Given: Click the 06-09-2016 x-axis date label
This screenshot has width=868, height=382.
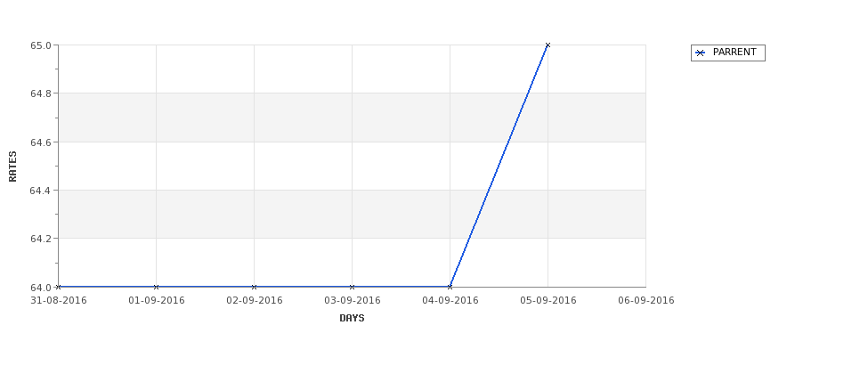Looking at the screenshot, I should (x=646, y=301).
